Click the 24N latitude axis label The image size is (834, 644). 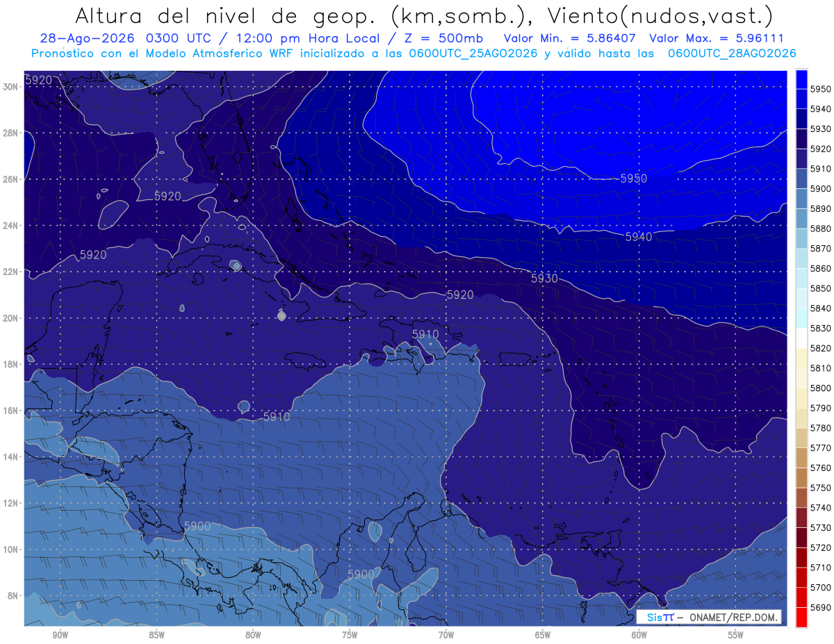10,226
